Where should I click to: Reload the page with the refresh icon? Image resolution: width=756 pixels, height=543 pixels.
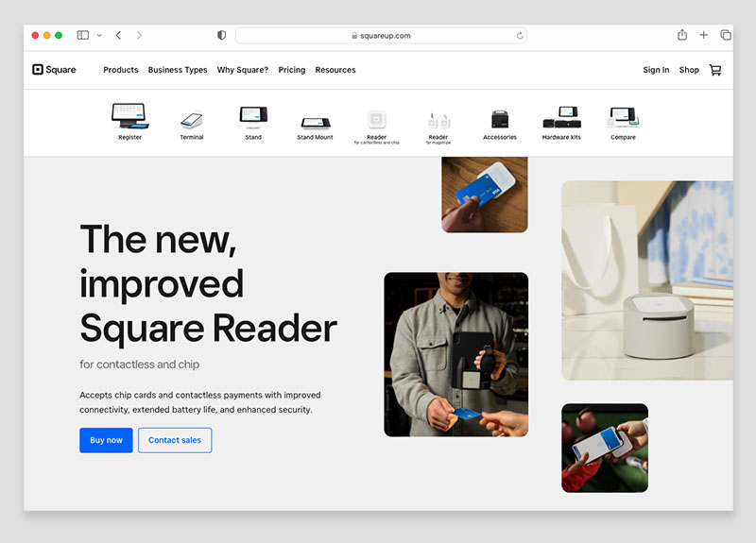pyautogui.click(x=520, y=36)
